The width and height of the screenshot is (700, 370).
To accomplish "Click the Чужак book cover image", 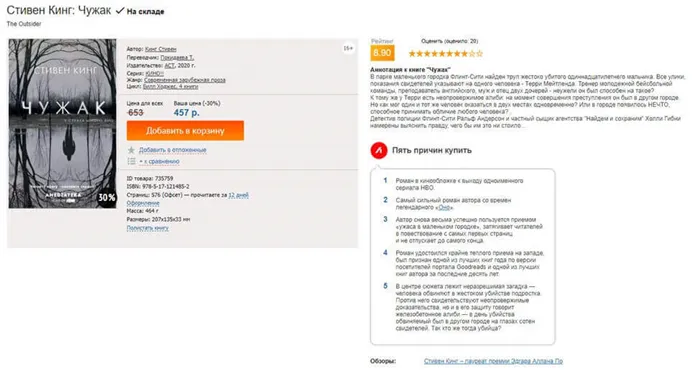I will tap(62, 124).
